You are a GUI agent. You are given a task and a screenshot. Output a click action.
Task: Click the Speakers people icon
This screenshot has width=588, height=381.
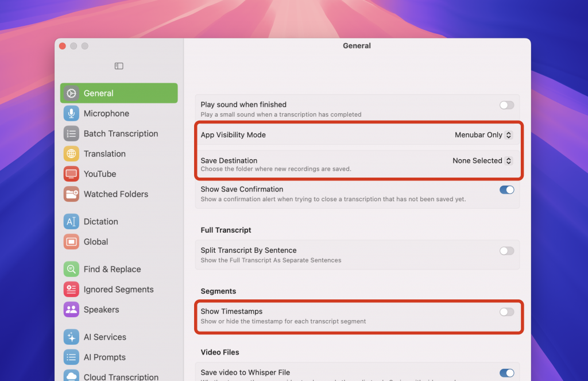(x=71, y=309)
